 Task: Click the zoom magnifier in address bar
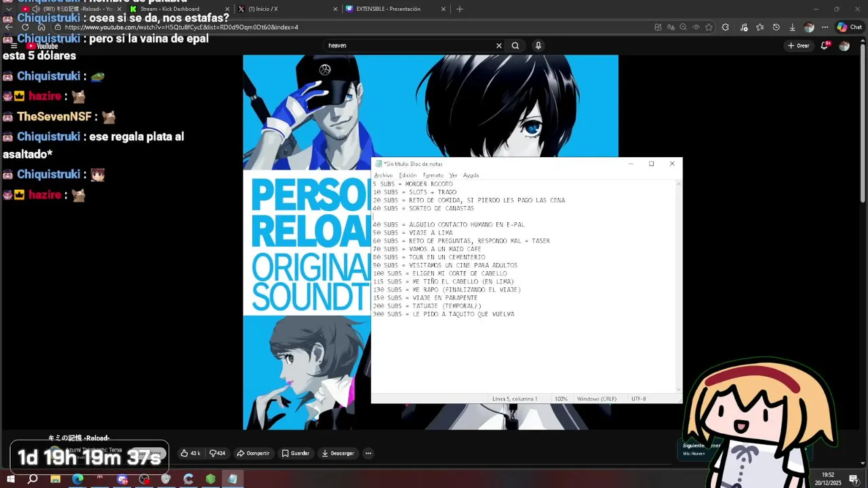click(x=684, y=27)
